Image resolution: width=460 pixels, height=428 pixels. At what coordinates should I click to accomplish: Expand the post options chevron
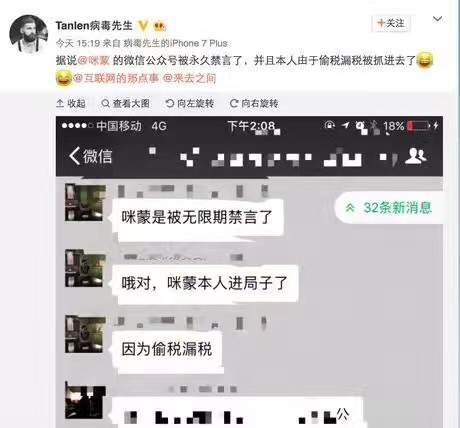click(x=437, y=19)
